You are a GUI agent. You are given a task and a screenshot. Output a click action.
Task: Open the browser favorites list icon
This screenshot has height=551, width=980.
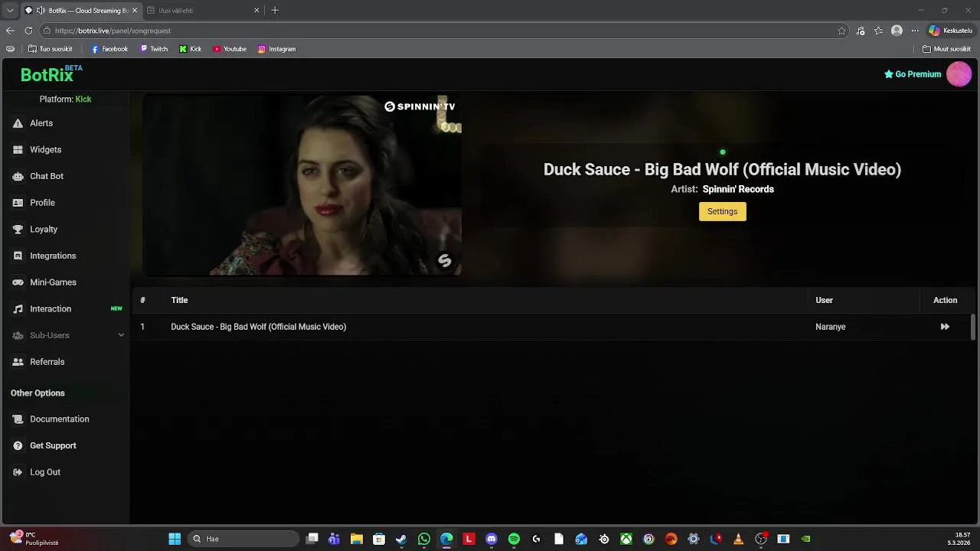click(x=878, y=31)
